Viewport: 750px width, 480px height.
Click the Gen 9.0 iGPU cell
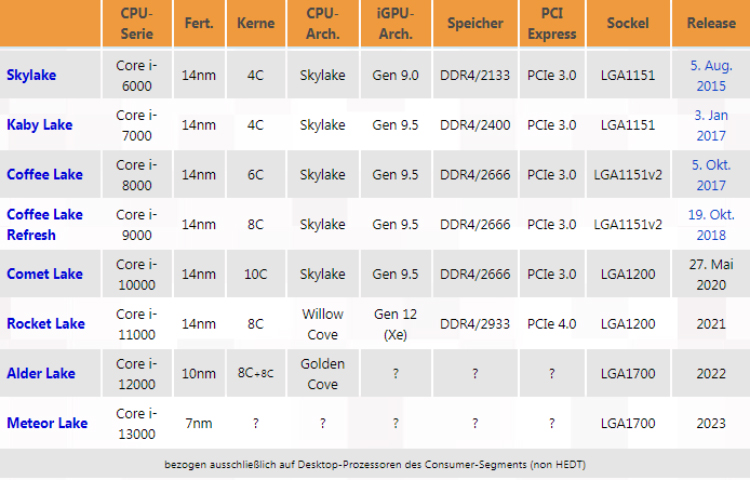[396, 75]
